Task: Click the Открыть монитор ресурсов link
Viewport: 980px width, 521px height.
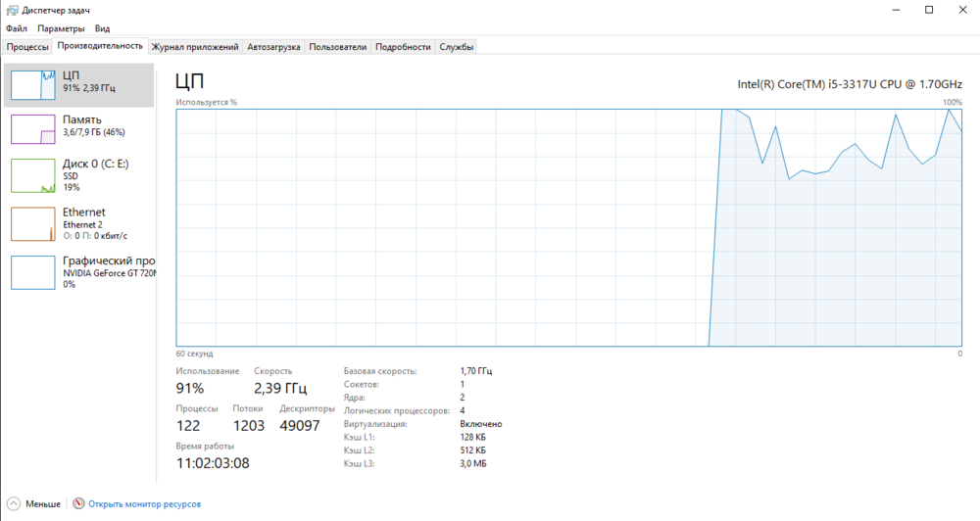Action: coord(144,503)
